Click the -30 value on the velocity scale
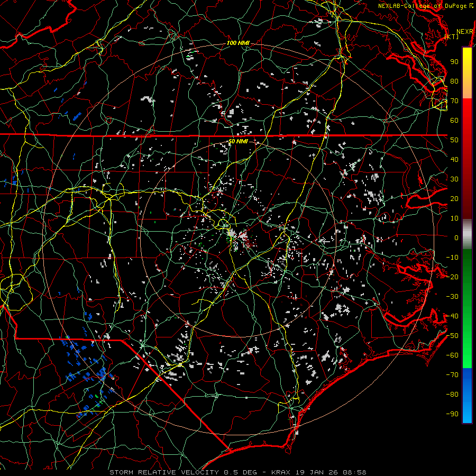This screenshot has width=476, height=476. click(452, 297)
